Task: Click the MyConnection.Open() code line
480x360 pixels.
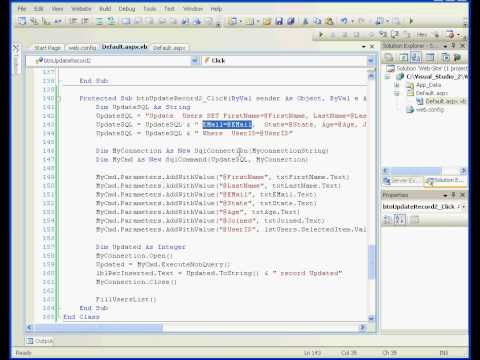Action: [134, 256]
